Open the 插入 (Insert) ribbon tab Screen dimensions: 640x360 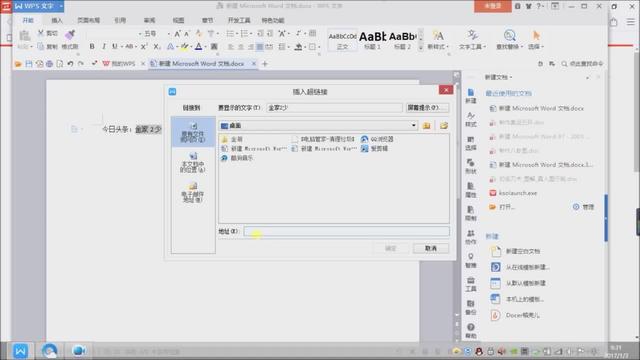click(x=57, y=20)
